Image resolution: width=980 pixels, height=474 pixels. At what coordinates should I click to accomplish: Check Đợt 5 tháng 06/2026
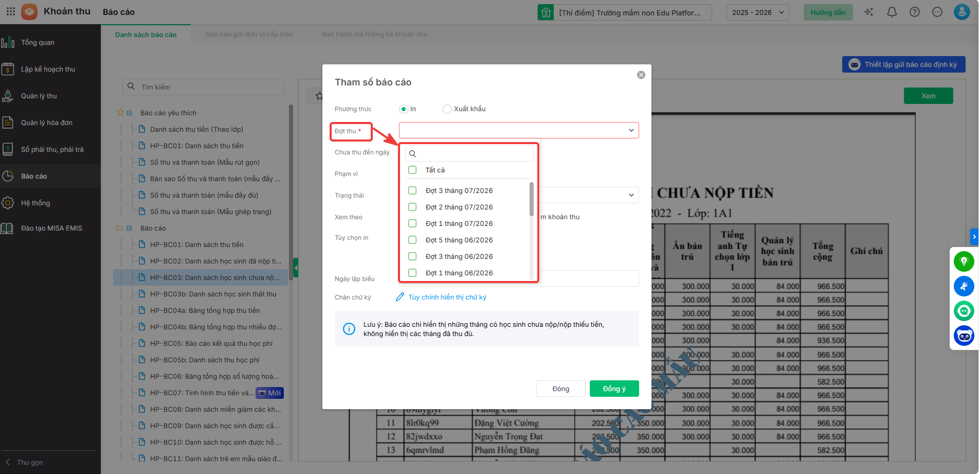pyautogui.click(x=412, y=240)
